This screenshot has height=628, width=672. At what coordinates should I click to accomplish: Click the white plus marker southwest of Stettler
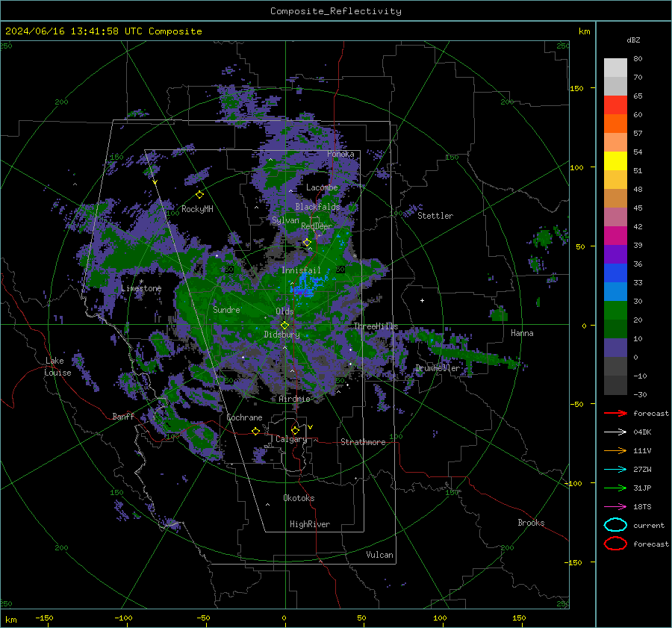point(422,300)
